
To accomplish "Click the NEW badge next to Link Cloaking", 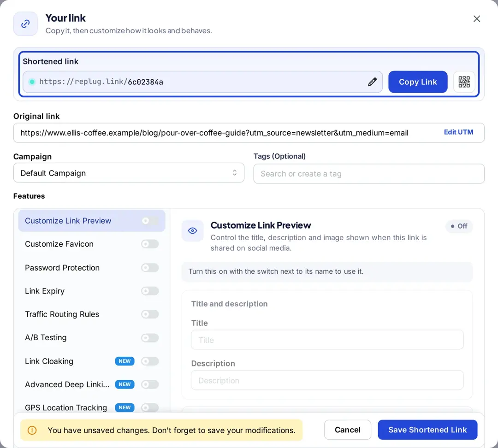I will [x=125, y=361].
